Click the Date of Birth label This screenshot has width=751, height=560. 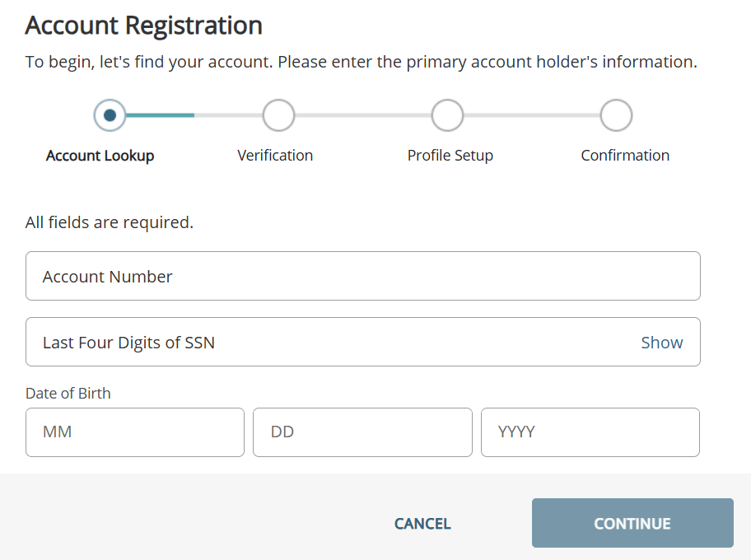pos(68,393)
